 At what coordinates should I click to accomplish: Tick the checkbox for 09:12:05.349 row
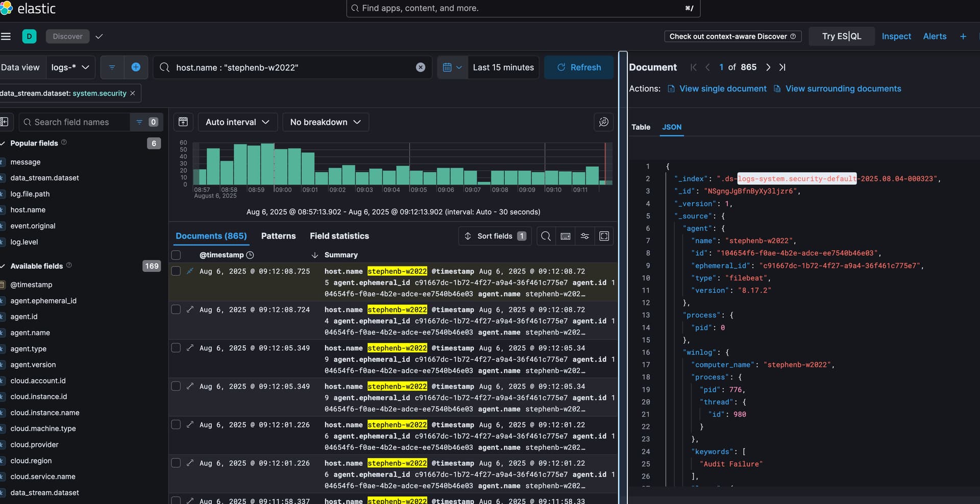(176, 348)
